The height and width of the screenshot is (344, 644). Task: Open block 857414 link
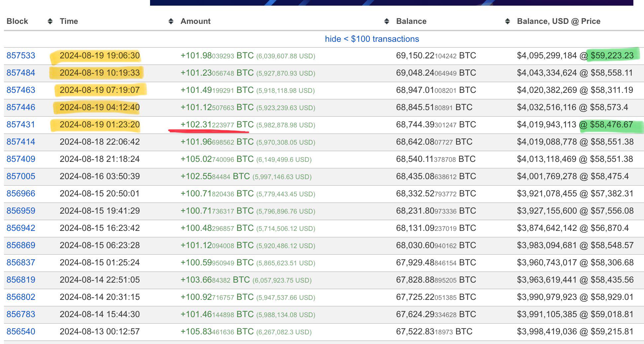tap(21, 142)
